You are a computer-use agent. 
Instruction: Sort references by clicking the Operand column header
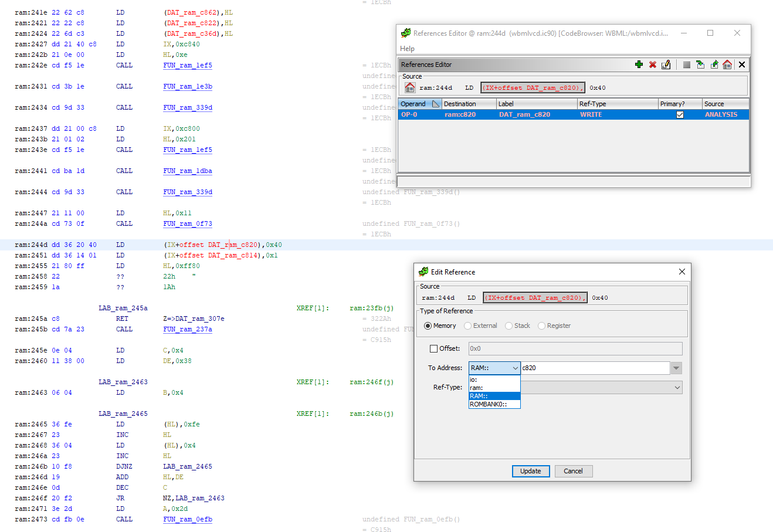(415, 103)
